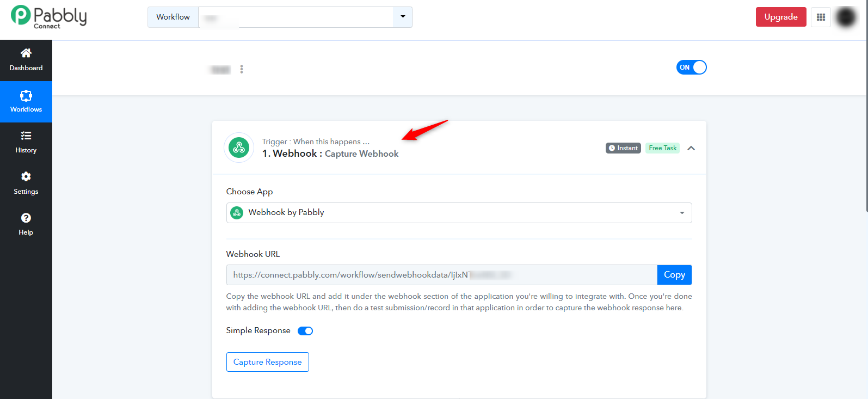Image resolution: width=868 pixels, height=399 pixels.
Task: Click the 'Copy the webhook URL' help text
Action: 459,302
